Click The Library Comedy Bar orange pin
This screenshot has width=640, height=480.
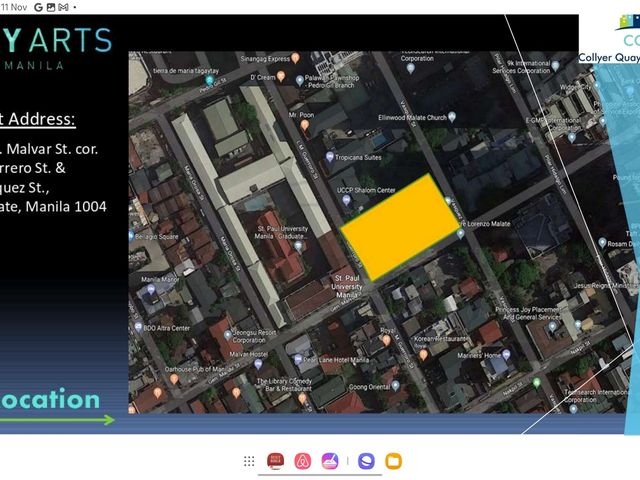pyautogui.click(x=302, y=399)
